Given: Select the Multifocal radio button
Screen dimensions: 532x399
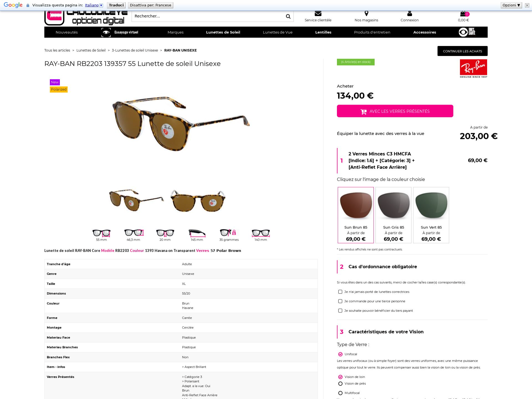Looking at the screenshot, I should click(340, 393).
